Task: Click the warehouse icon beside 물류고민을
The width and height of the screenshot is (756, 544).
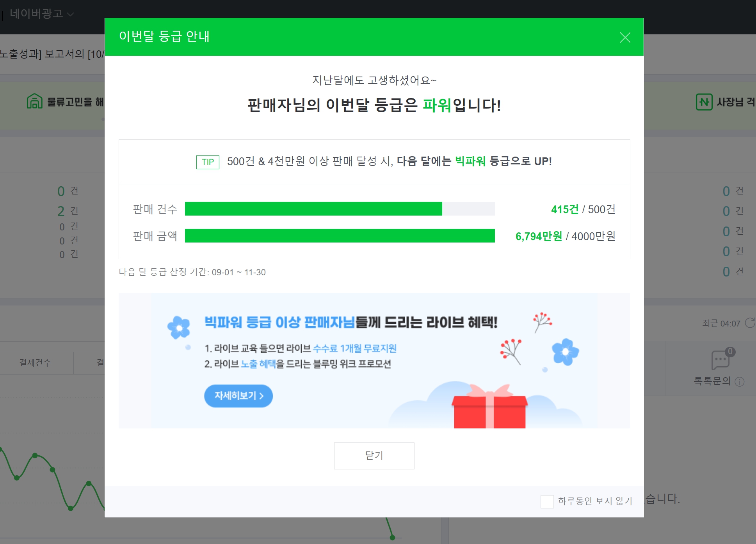Action: click(34, 101)
